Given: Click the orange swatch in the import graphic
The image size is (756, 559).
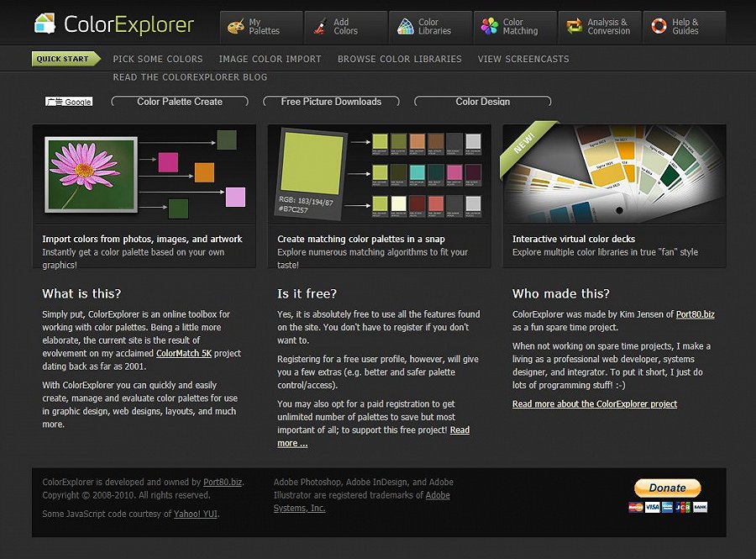Looking at the screenshot, I should [204, 172].
